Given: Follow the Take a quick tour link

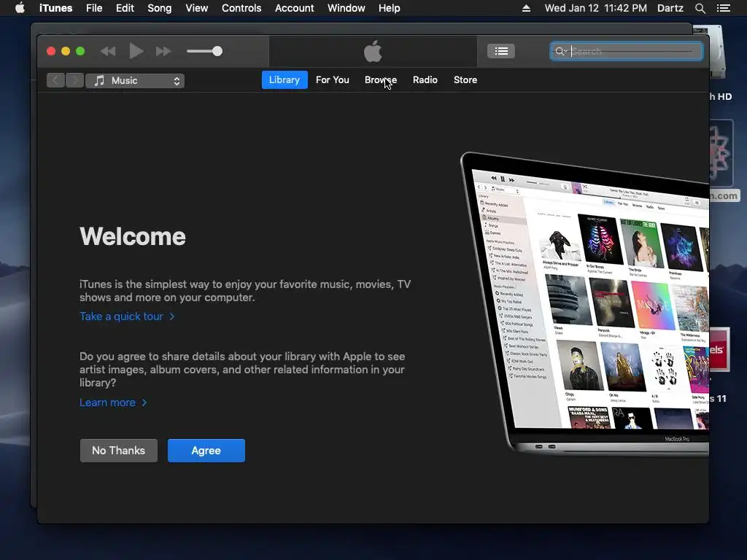Looking at the screenshot, I should 127,316.
